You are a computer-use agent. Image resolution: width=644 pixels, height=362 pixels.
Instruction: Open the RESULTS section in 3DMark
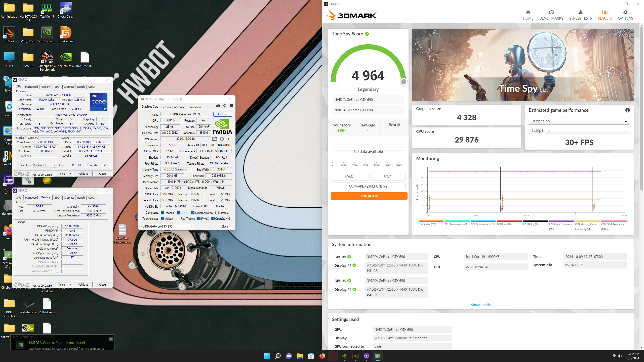(x=605, y=15)
